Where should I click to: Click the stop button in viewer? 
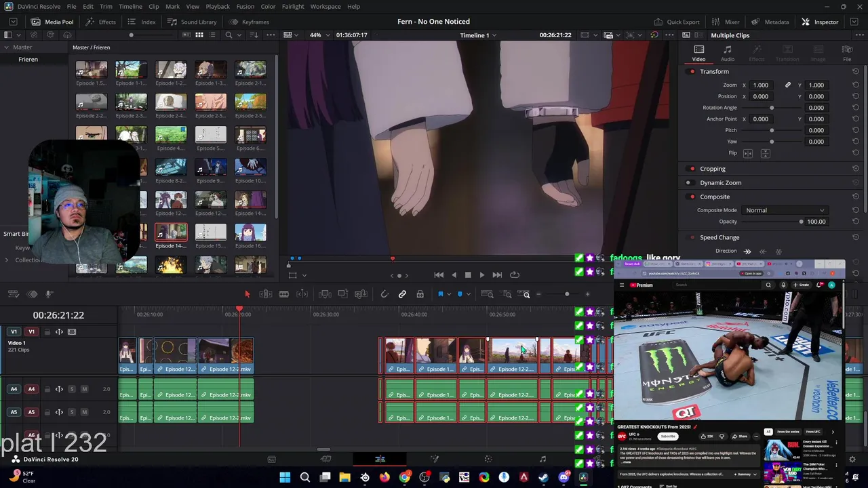(x=468, y=275)
